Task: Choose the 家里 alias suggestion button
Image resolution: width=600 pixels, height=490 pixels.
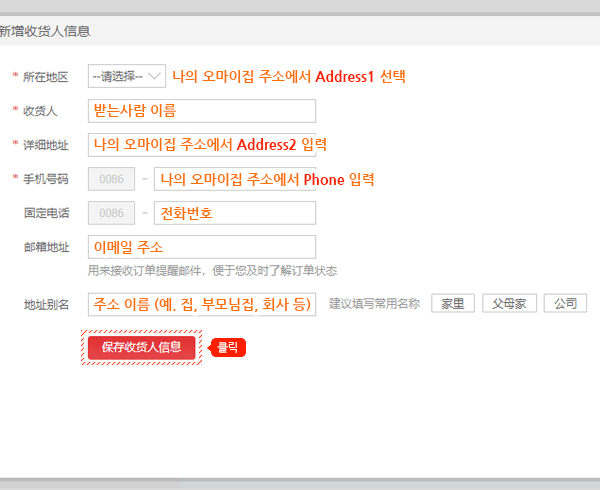Action: coord(452,304)
